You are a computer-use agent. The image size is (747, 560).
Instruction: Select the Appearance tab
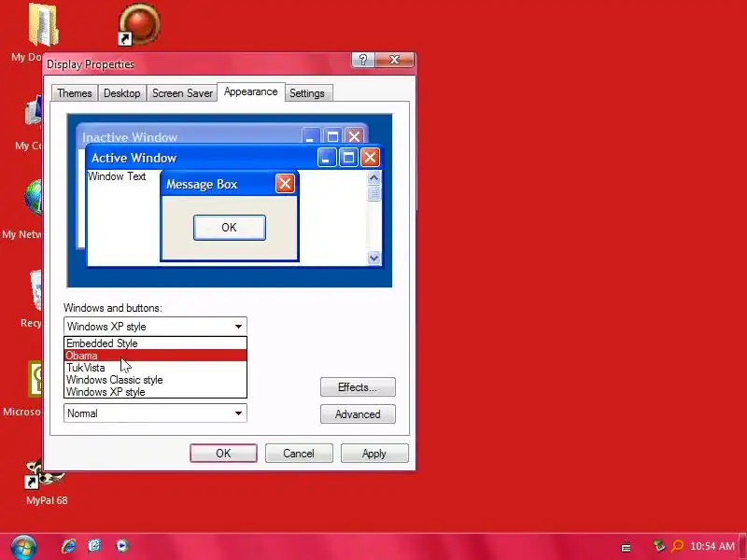[x=250, y=91]
